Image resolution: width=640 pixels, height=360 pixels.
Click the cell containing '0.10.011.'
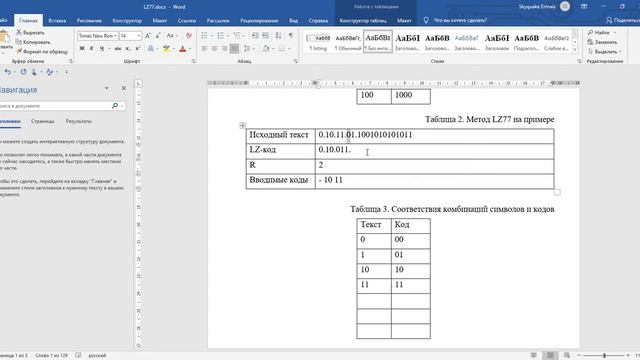point(434,151)
